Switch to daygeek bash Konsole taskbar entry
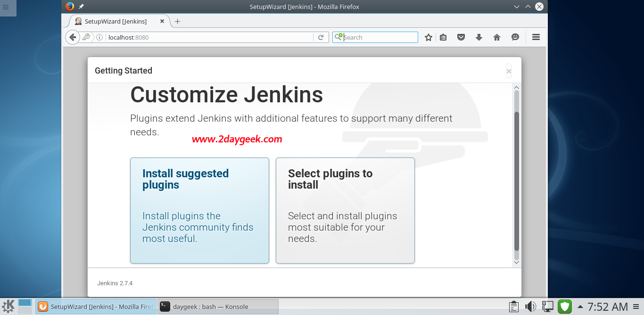Image resolution: width=644 pixels, height=315 pixels. 218,307
